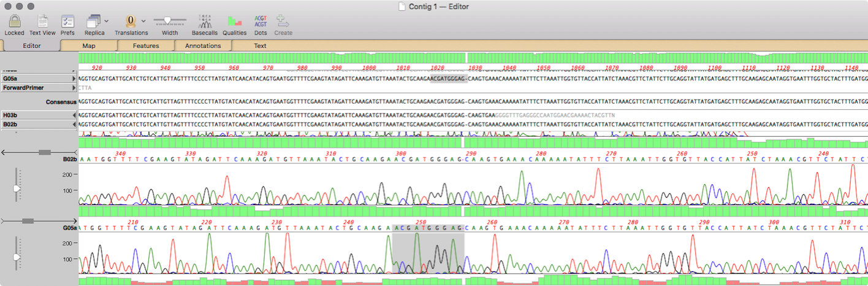
Task: Toggle Basecalls display
Action: pos(204,22)
